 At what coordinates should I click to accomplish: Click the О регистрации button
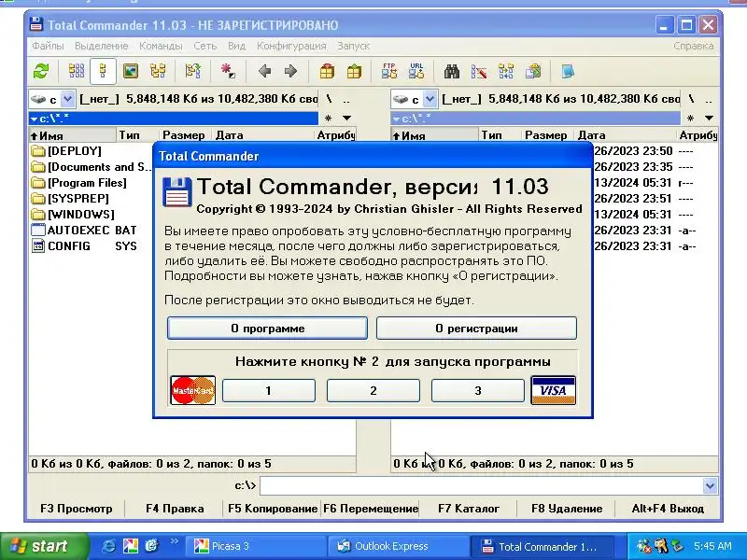tap(476, 329)
